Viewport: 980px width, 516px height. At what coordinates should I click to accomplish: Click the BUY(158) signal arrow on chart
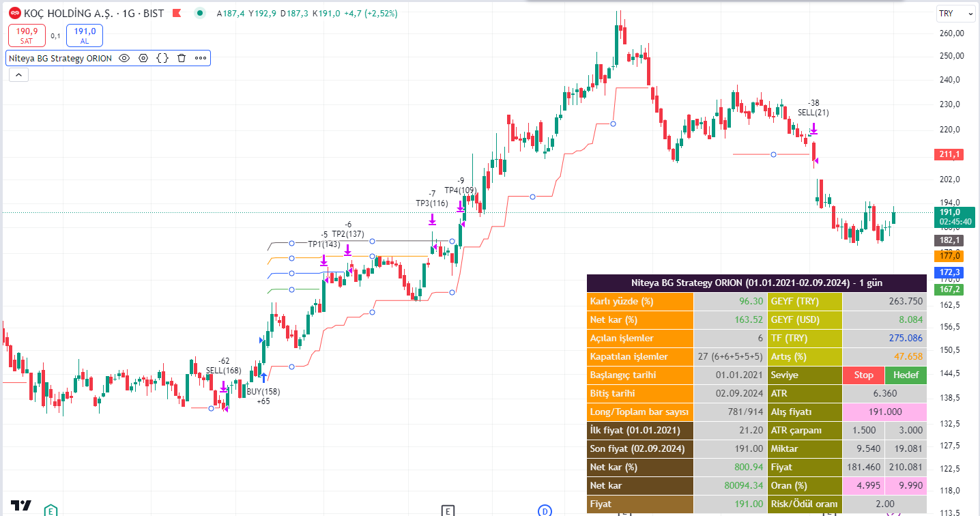[263, 377]
